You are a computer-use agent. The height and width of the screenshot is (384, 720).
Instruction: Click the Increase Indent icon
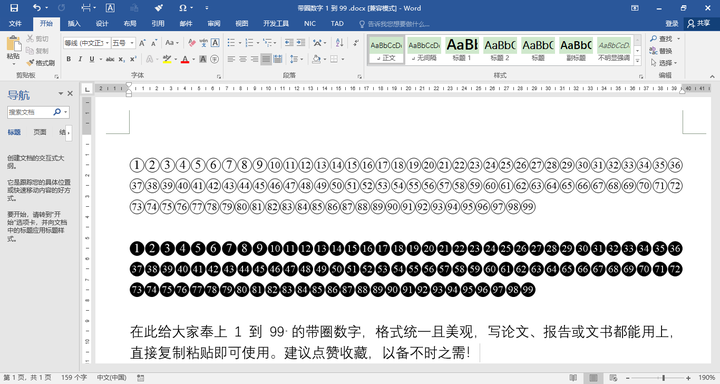[x=301, y=43]
